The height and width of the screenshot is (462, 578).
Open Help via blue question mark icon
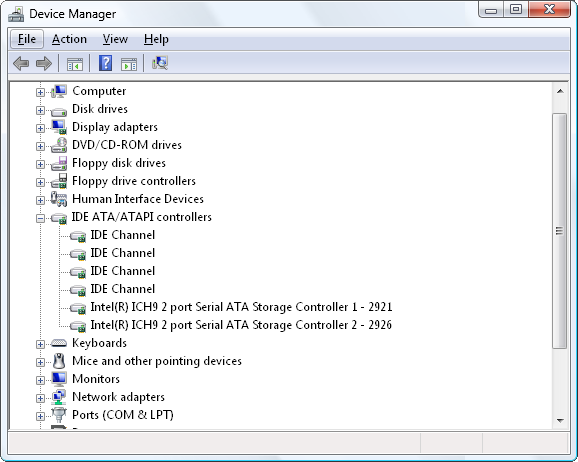105,63
